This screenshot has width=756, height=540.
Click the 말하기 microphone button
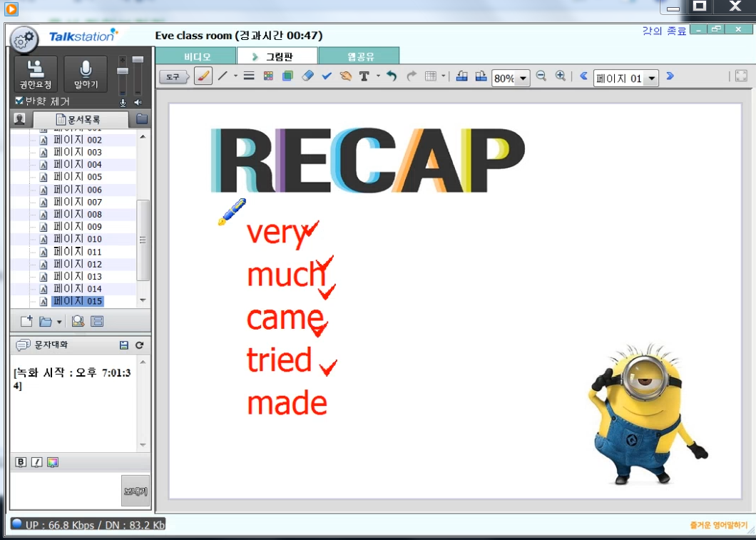pos(86,74)
